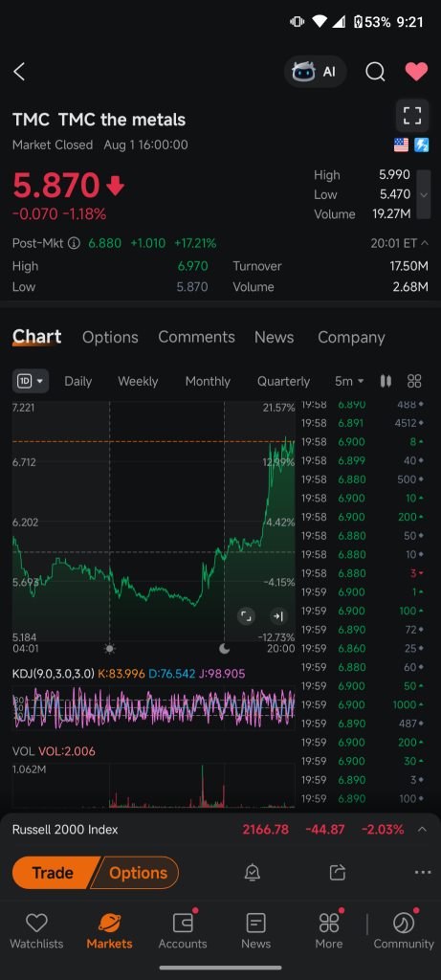Tap the last price 5.870

click(56, 186)
